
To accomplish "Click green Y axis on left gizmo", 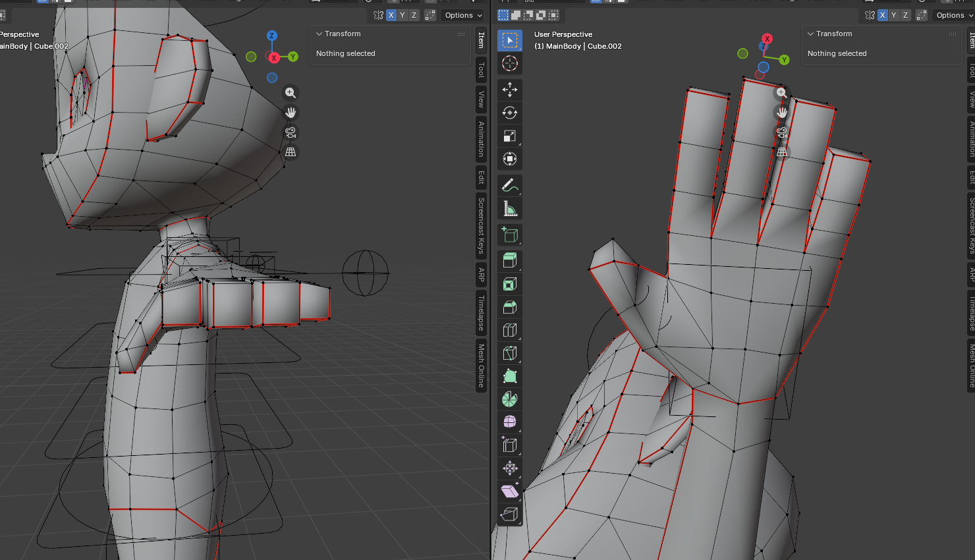I will [x=293, y=57].
